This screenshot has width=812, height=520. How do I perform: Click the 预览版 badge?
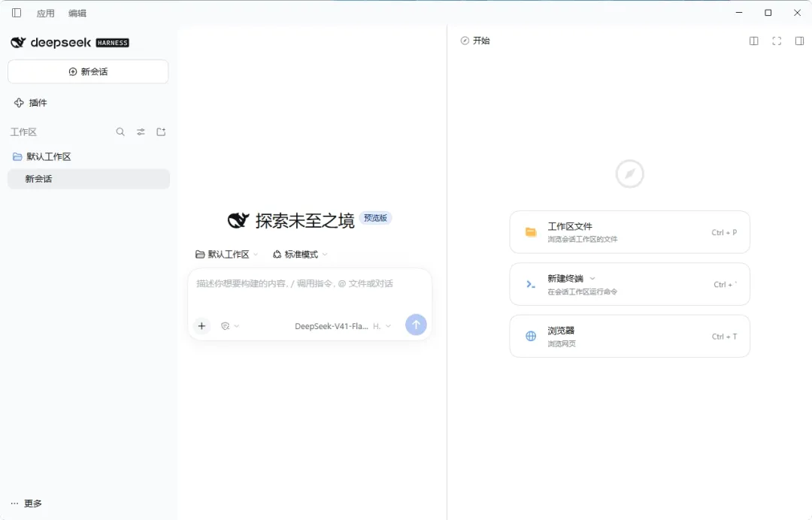click(x=375, y=218)
